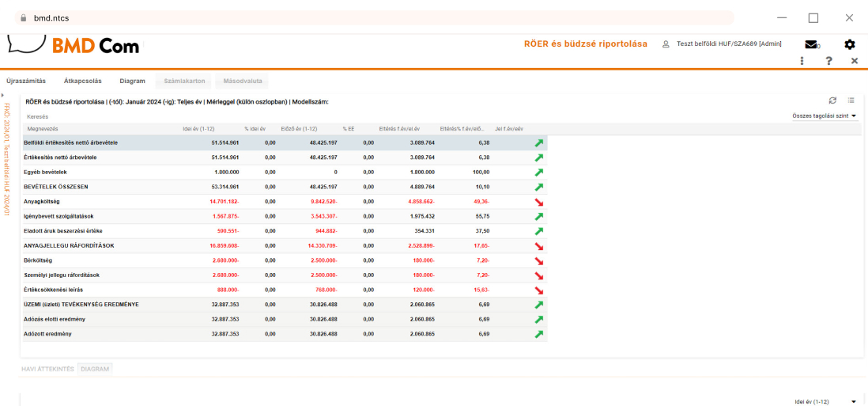Click the Átkapcsolás button
868x406 pixels.
83,81
